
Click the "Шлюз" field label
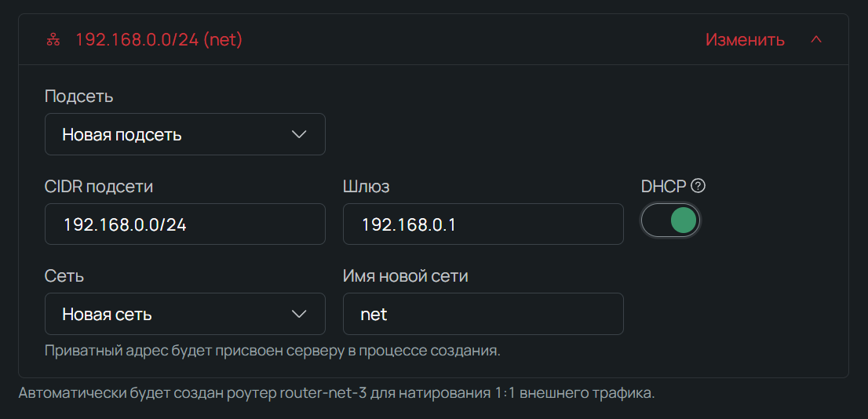tap(367, 187)
